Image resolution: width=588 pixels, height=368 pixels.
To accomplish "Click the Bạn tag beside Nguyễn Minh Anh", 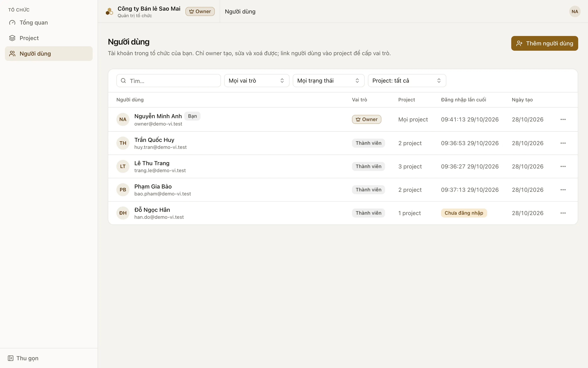I will (x=192, y=116).
